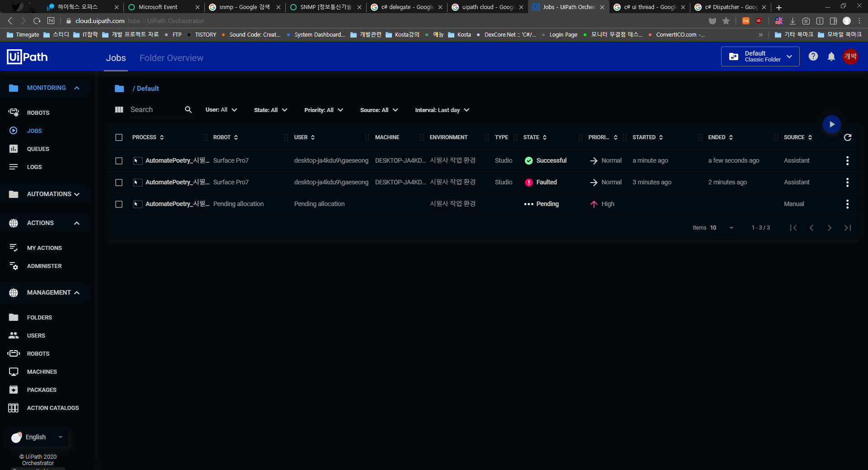Screen dimensions: 868x470
Task: Open Administer in the sidebar
Action: tap(44, 266)
